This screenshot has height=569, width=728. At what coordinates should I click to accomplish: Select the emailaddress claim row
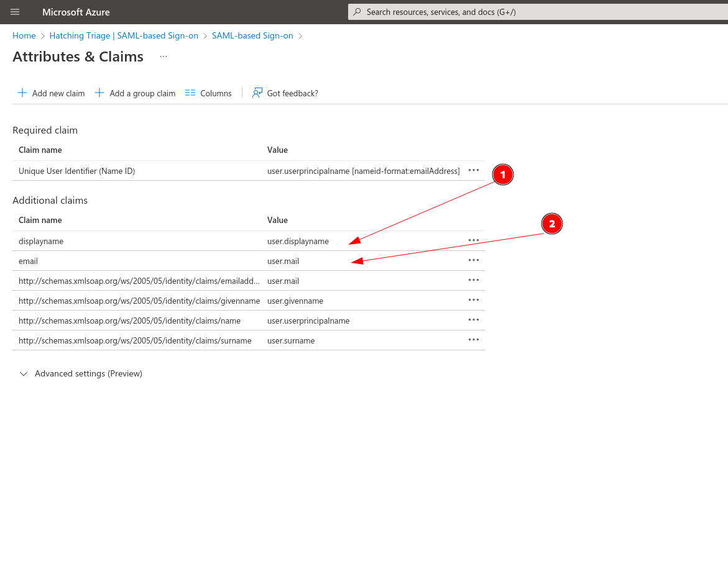139,281
